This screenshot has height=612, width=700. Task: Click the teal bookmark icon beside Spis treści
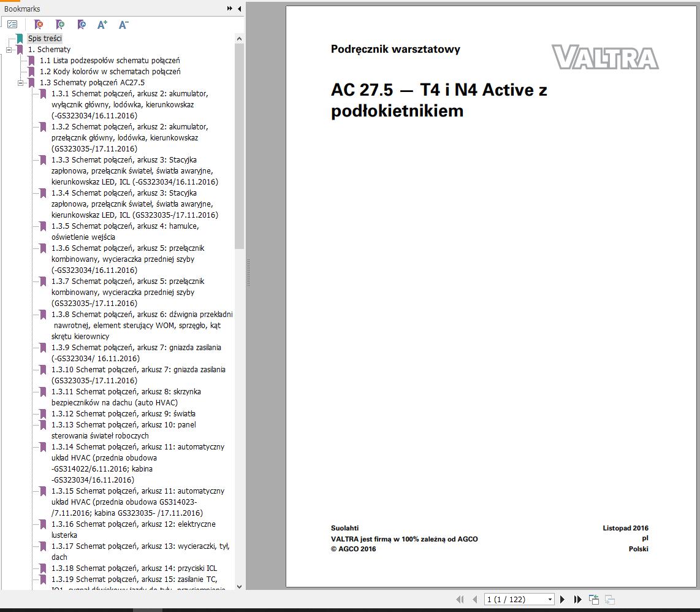(20, 39)
